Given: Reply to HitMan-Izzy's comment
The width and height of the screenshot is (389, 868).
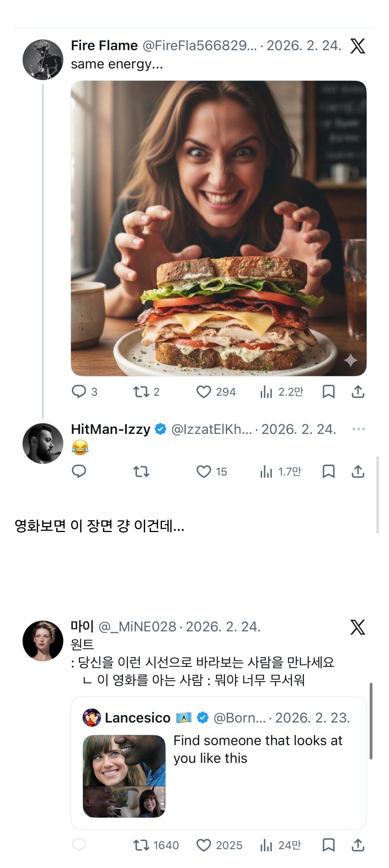Looking at the screenshot, I should click(79, 471).
